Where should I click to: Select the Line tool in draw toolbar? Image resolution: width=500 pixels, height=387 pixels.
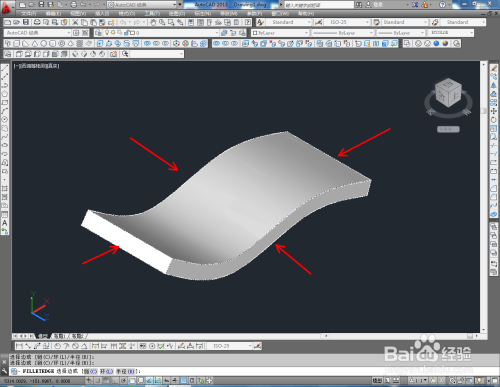5,68
